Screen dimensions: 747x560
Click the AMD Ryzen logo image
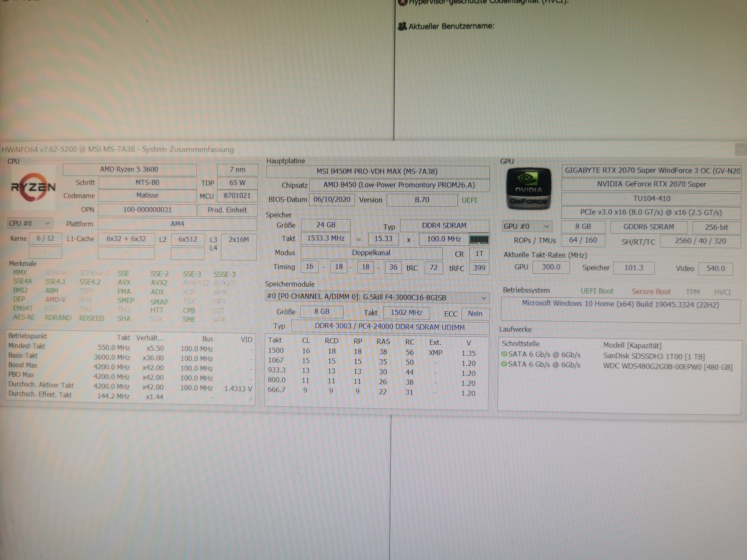tap(33, 187)
